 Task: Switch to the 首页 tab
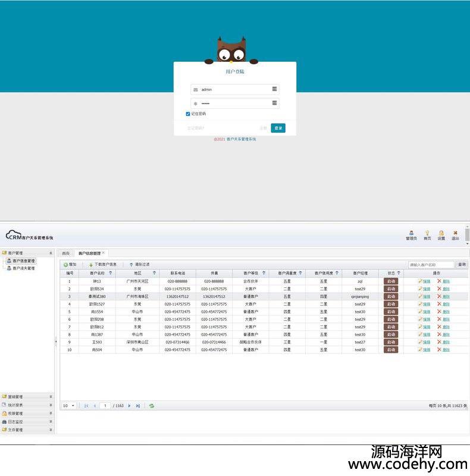(65, 253)
